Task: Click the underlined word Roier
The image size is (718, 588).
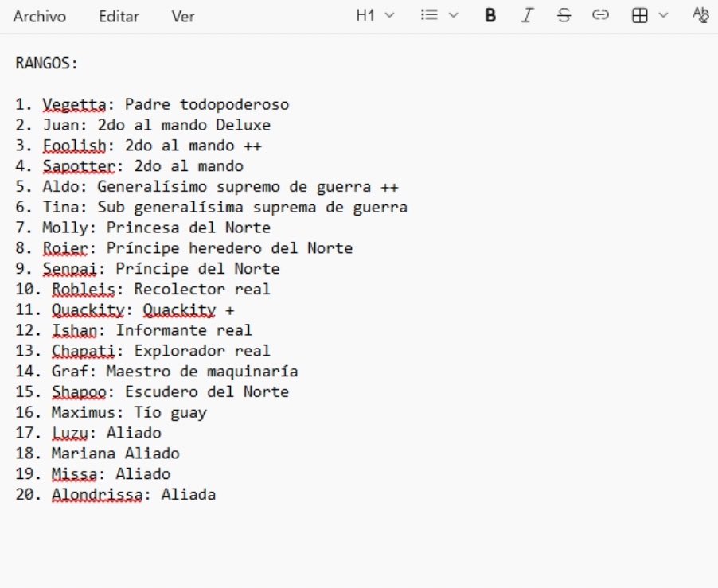Action: [65, 248]
